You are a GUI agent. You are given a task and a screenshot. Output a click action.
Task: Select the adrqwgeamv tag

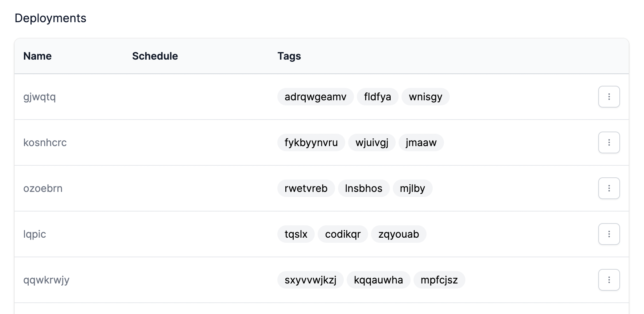coord(315,97)
